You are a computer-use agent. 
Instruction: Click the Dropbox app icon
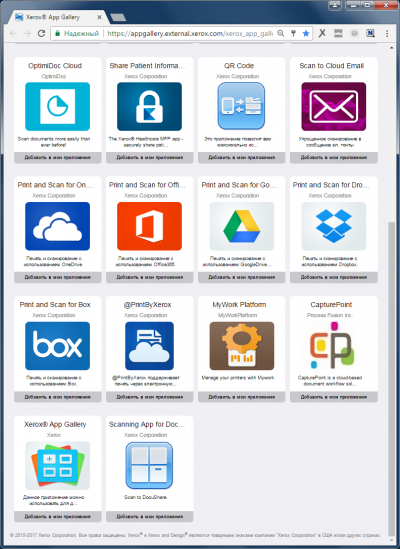pos(334,226)
